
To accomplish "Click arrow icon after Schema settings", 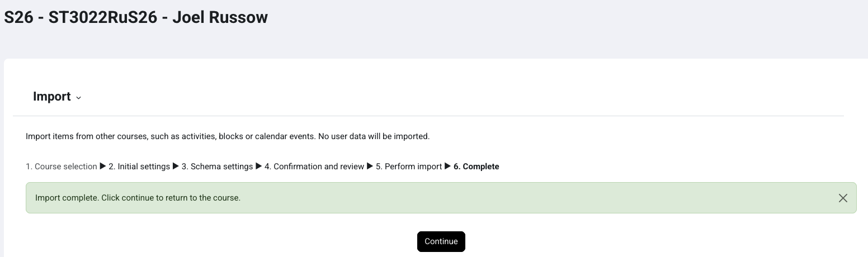I will click(x=259, y=166).
